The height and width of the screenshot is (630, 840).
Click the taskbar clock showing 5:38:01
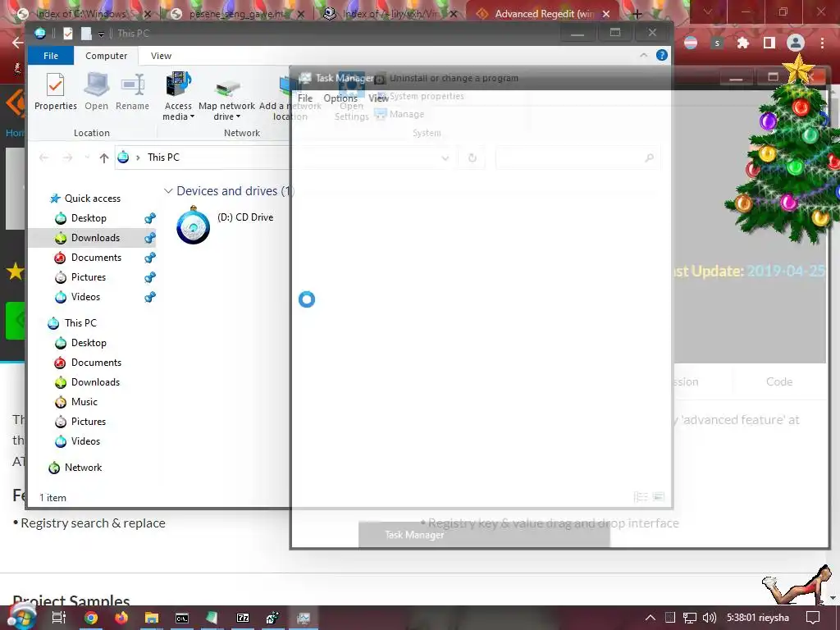tap(757, 618)
